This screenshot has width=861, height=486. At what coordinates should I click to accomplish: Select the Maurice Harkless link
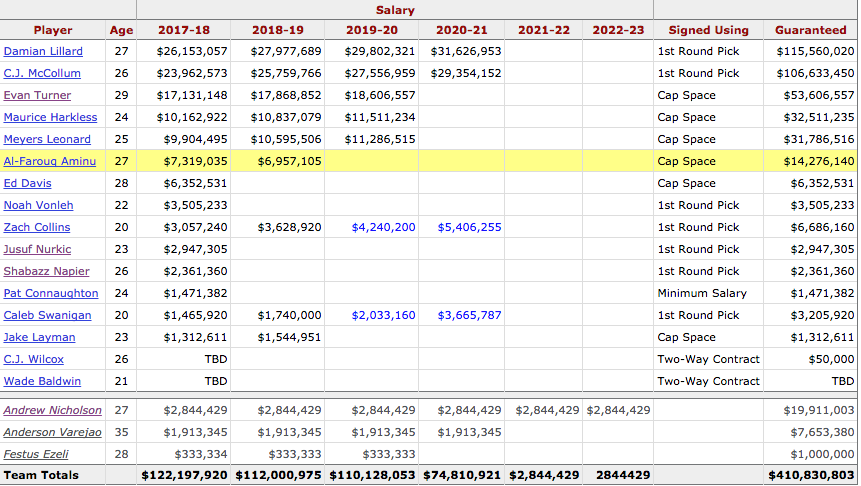[x=51, y=117]
